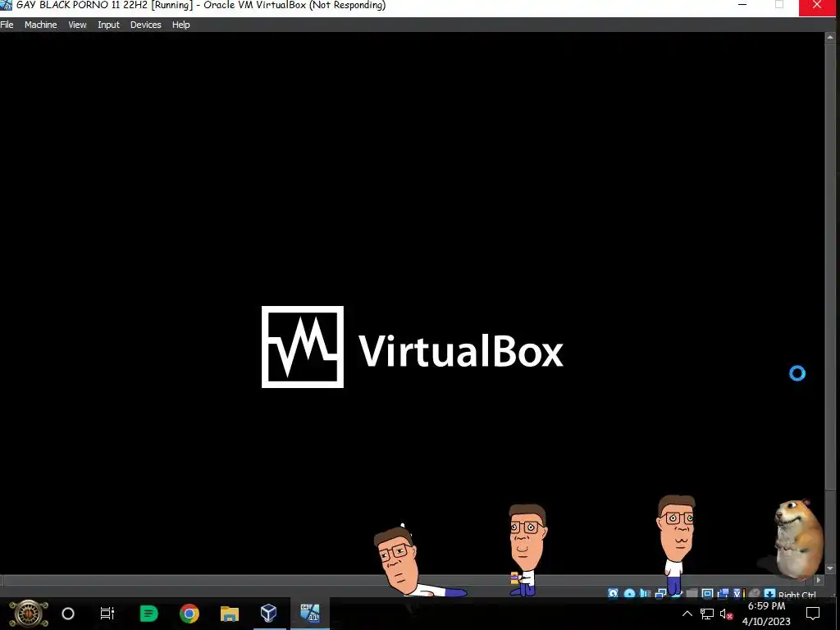Image resolution: width=840 pixels, height=630 pixels.
Task: Open the Input menu
Action: [x=108, y=25]
